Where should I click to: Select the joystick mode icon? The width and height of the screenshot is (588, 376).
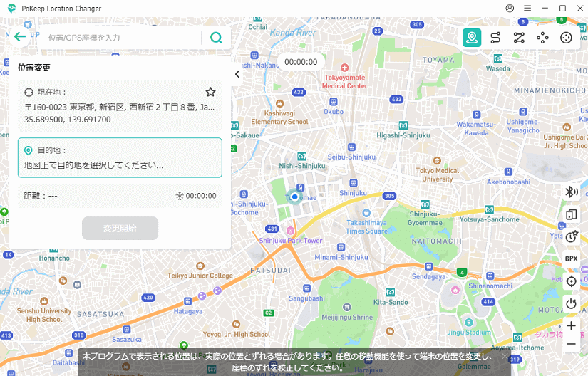pos(566,38)
